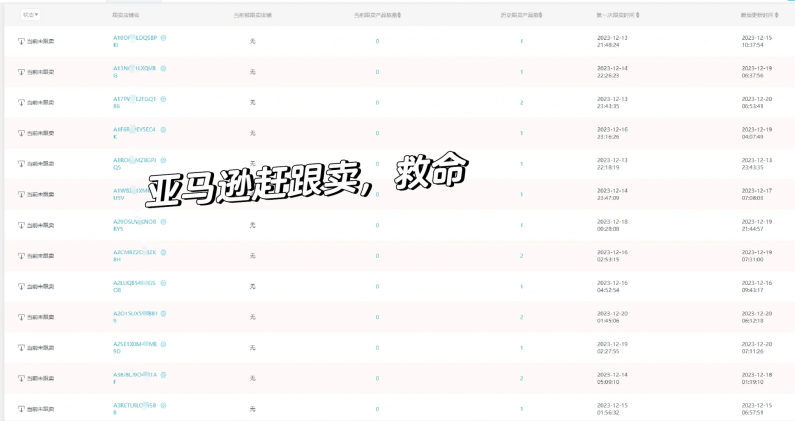
Task: Open store link starting with A17PV
Action: coord(134,102)
